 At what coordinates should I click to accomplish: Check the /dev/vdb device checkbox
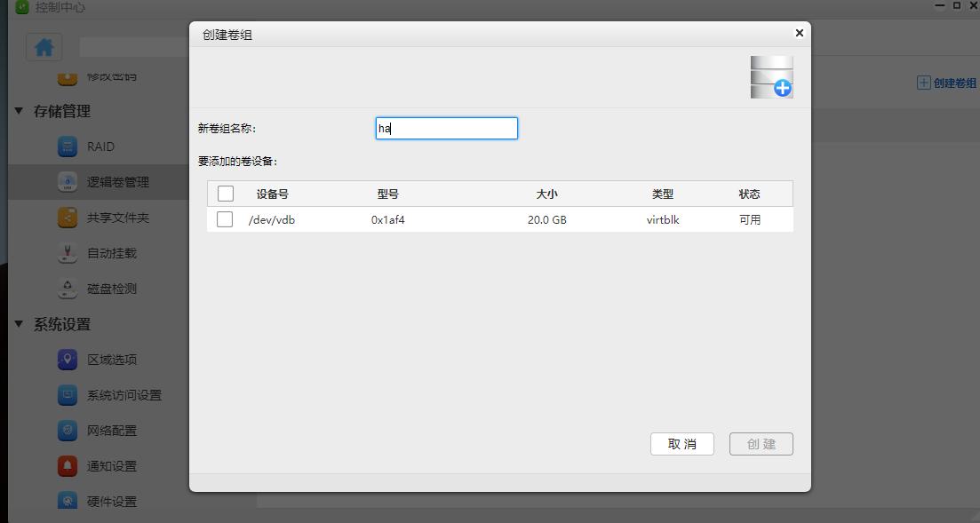pos(225,219)
